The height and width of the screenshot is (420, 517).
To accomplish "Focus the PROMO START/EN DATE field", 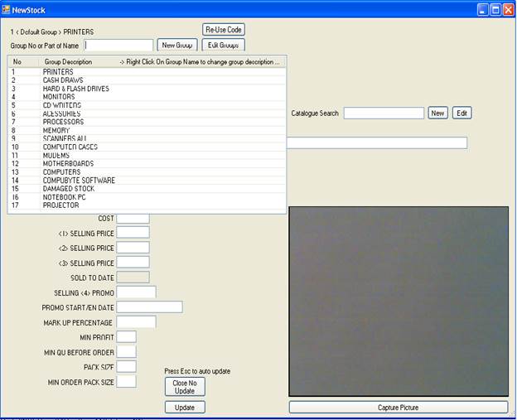I will pyautogui.click(x=149, y=307).
